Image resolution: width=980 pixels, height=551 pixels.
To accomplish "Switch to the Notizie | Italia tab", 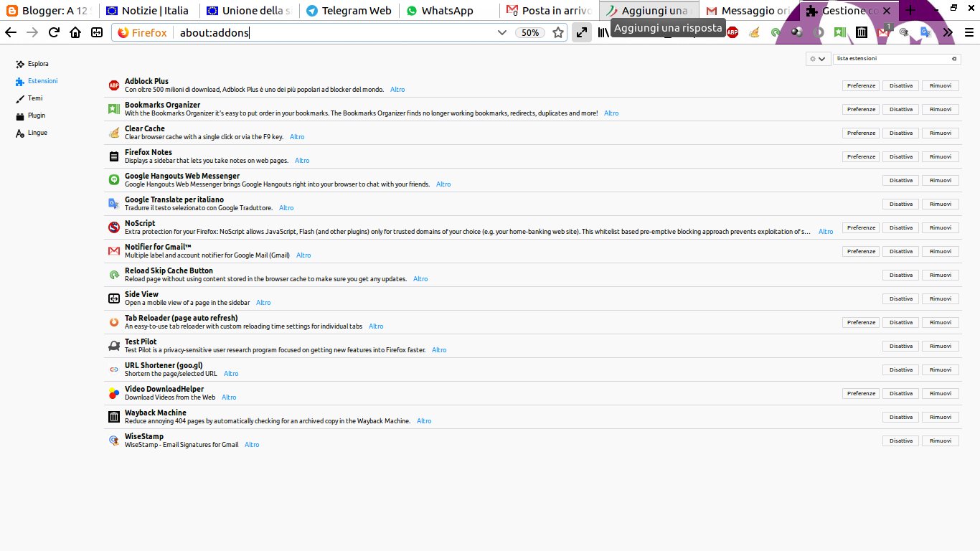I will [149, 10].
